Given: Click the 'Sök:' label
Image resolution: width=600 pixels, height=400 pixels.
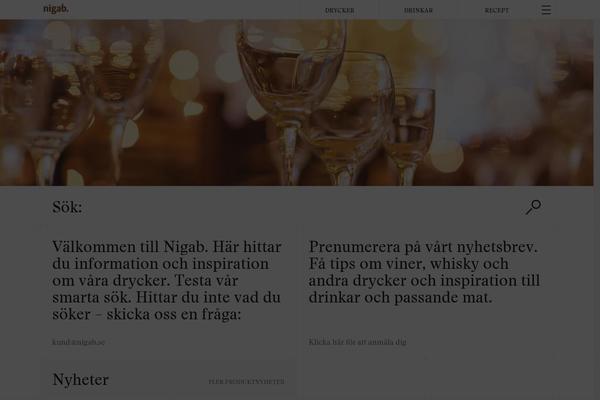Looking at the screenshot, I should [x=67, y=207].
